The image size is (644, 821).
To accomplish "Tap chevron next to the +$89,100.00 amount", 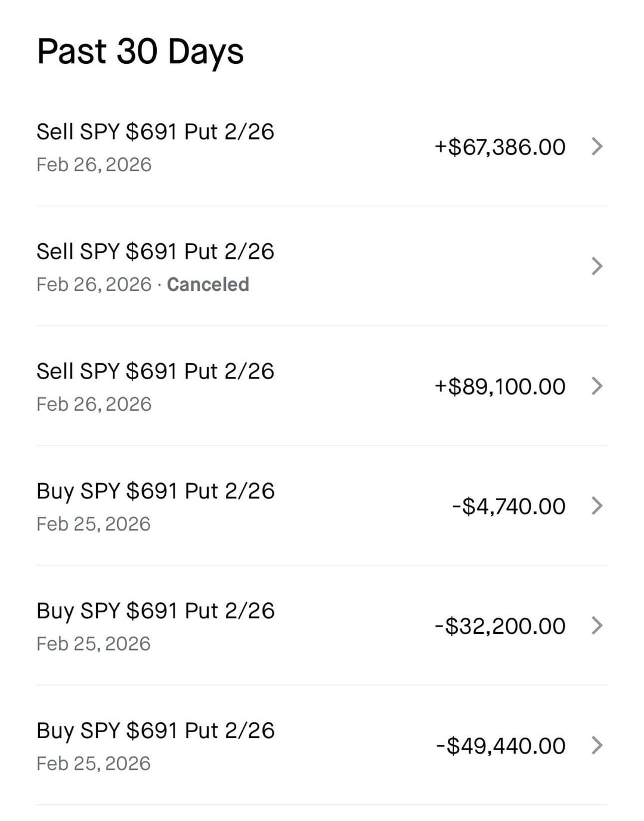I will [597, 386].
